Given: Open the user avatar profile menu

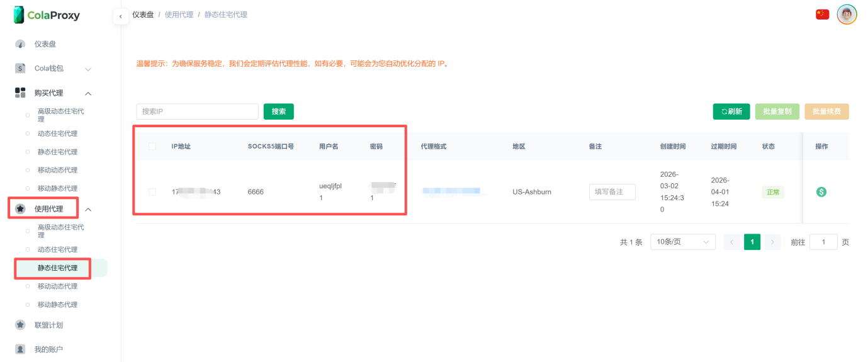Looking at the screenshot, I should point(847,14).
